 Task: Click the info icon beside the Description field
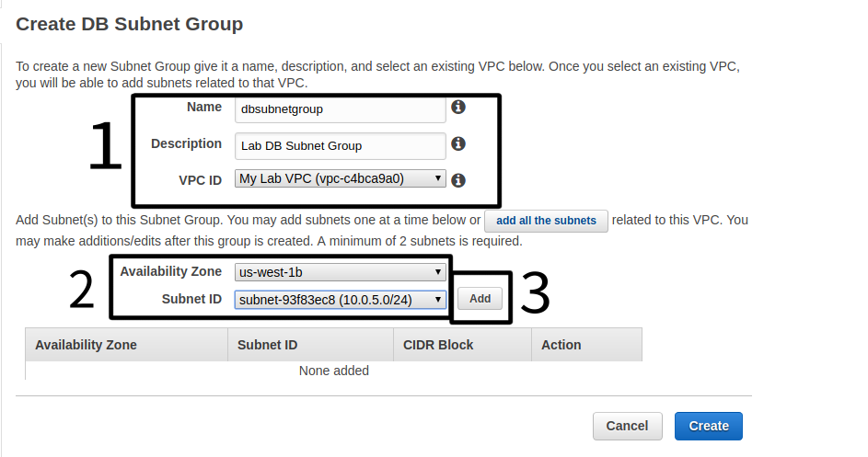click(x=458, y=143)
